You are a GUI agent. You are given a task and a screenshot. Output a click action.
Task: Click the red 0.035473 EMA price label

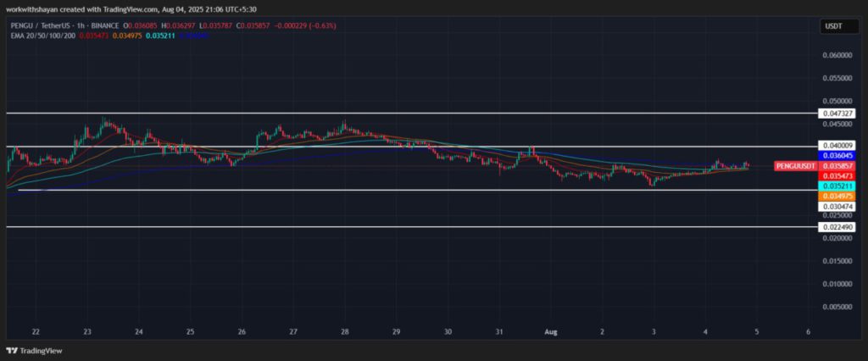click(837, 175)
